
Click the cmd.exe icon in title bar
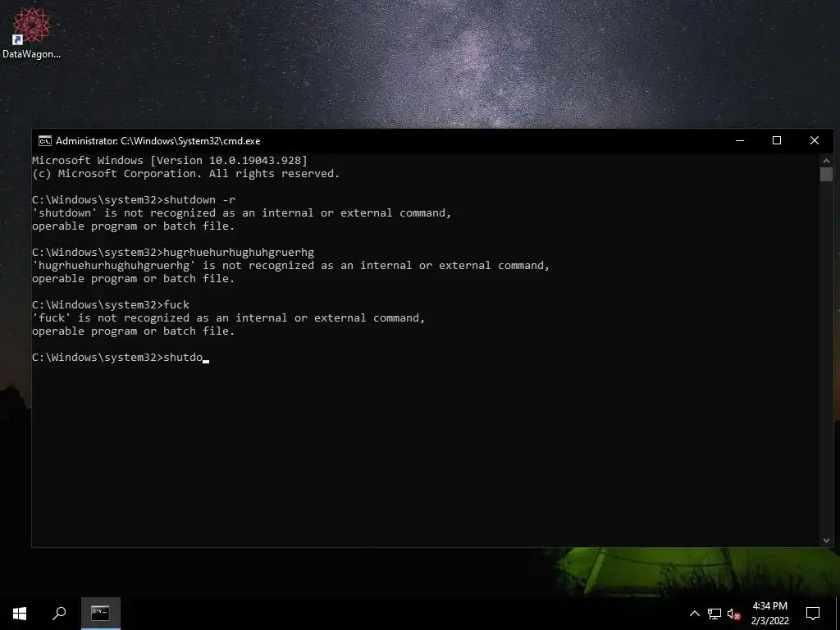[x=45, y=141]
